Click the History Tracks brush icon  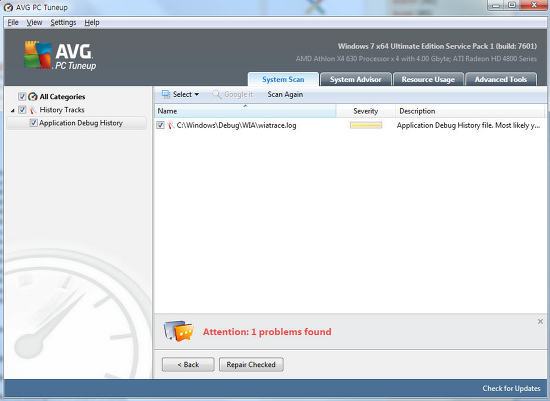coord(33,110)
